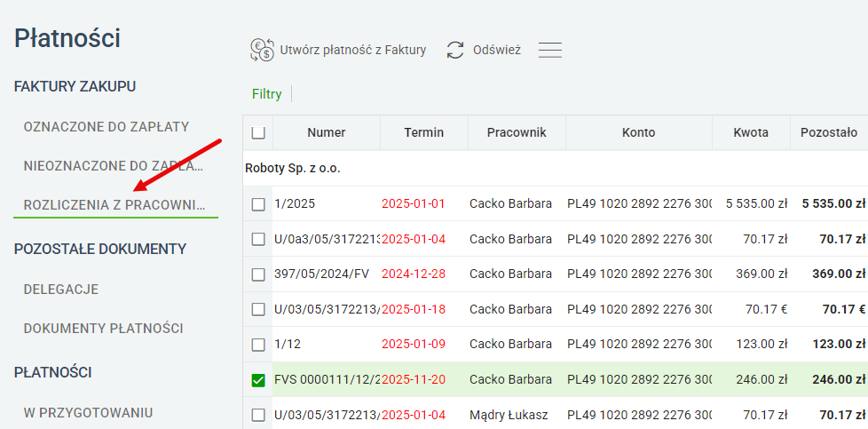Click amount 5 535.00 zł in Kwota column
Screen dimensions: 868x429
pos(757,204)
